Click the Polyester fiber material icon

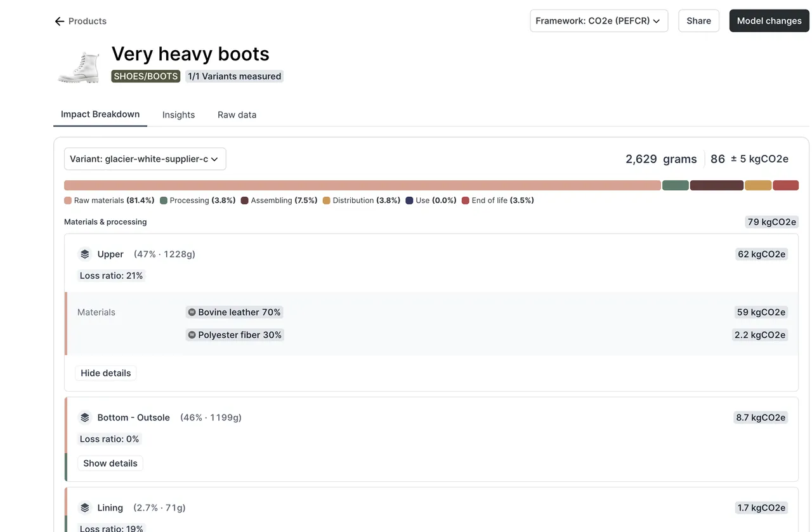(192, 335)
